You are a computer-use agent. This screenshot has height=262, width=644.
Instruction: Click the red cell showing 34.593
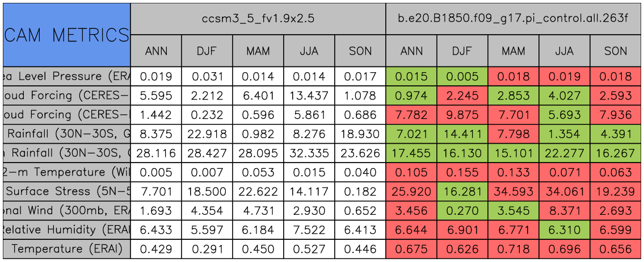click(513, 192)
